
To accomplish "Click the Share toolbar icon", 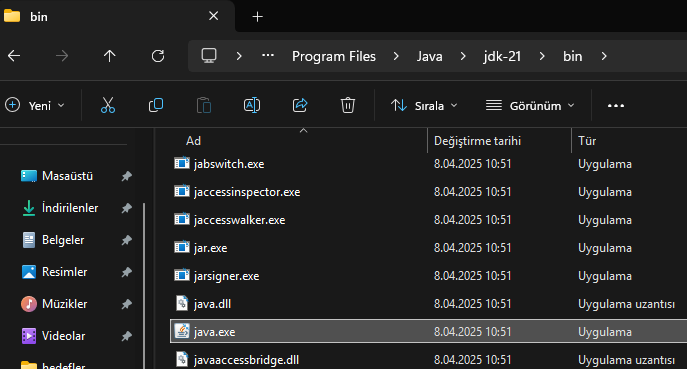I will pyautogui.click(x=300, y=106).
